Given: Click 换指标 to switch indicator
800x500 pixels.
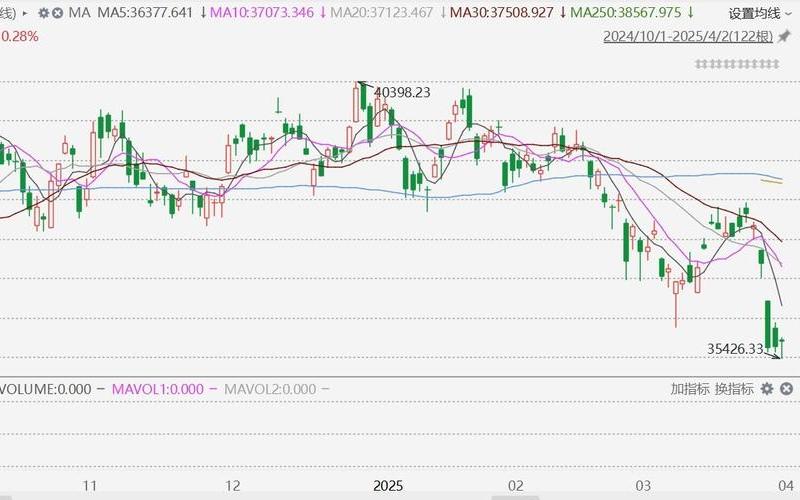Looking at the screenshot, I should pos(734,389).
